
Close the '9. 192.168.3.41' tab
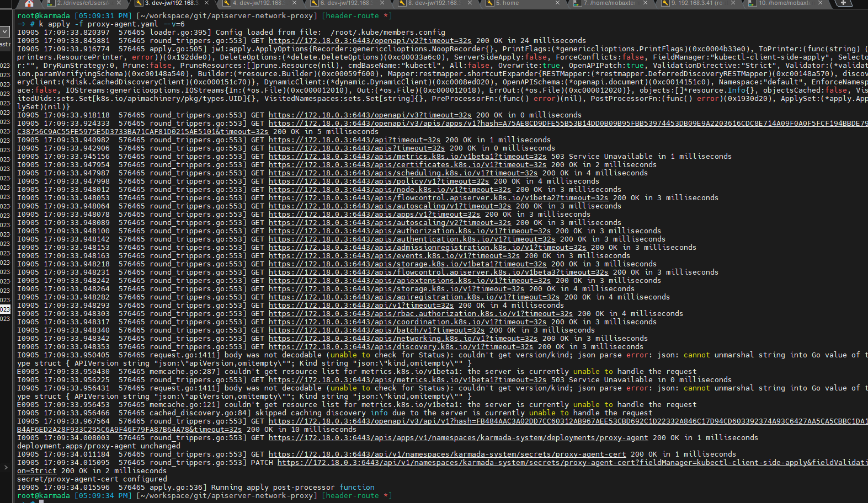(733, 3)
